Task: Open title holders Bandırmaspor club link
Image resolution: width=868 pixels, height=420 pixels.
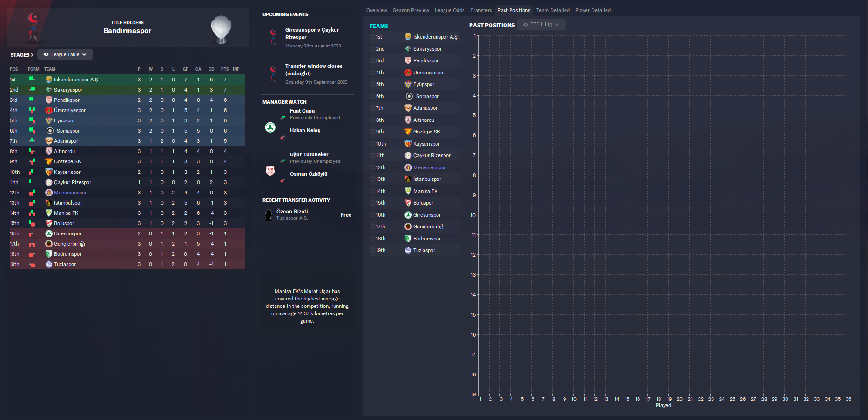Action: coord(128,31)
